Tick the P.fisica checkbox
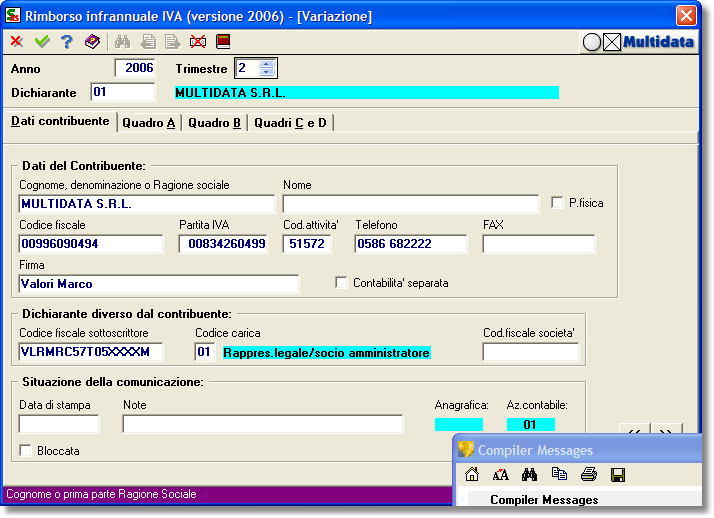This screenshot has width=714, height=518. click(x=557, y=203)
